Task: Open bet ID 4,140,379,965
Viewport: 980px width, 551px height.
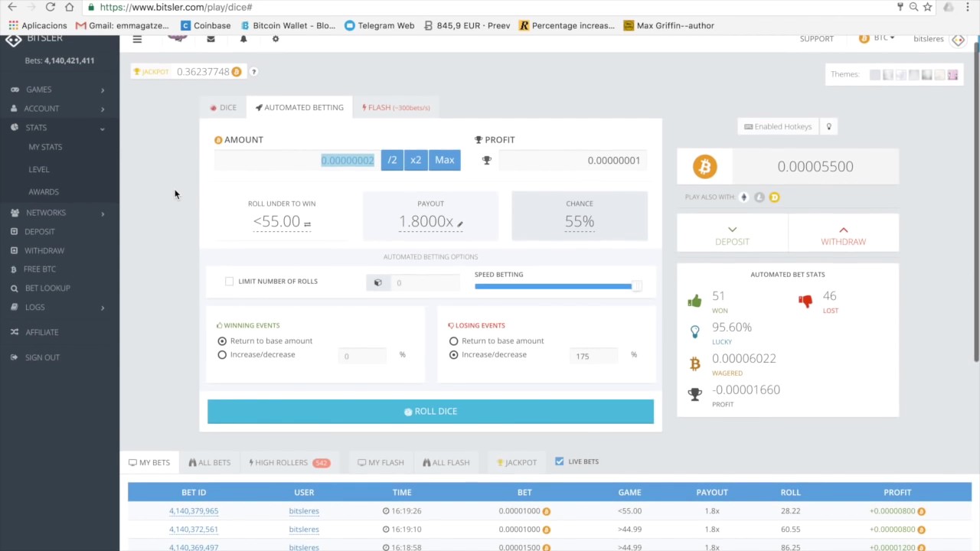Action: point(194,511)
